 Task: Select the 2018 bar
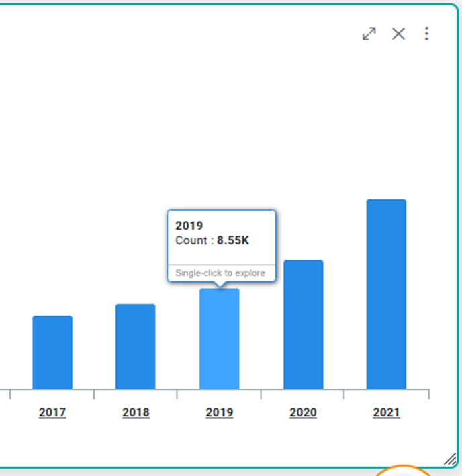[136, 346]
